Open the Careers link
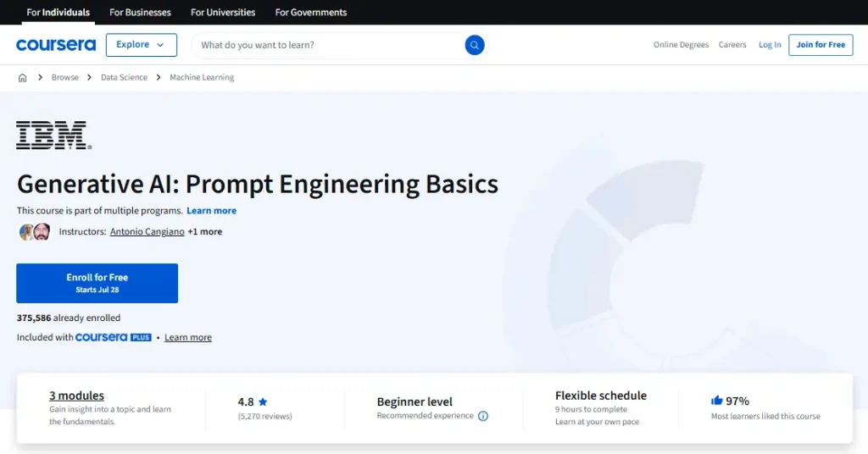Screen dimensions: 868x454 [x=732, y=45]
